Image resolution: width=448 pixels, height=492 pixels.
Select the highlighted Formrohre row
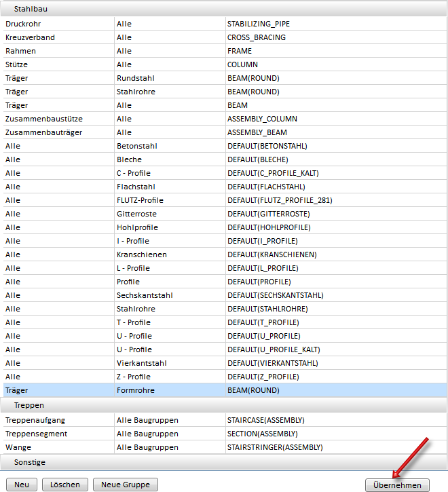click(x=136, y=390)
